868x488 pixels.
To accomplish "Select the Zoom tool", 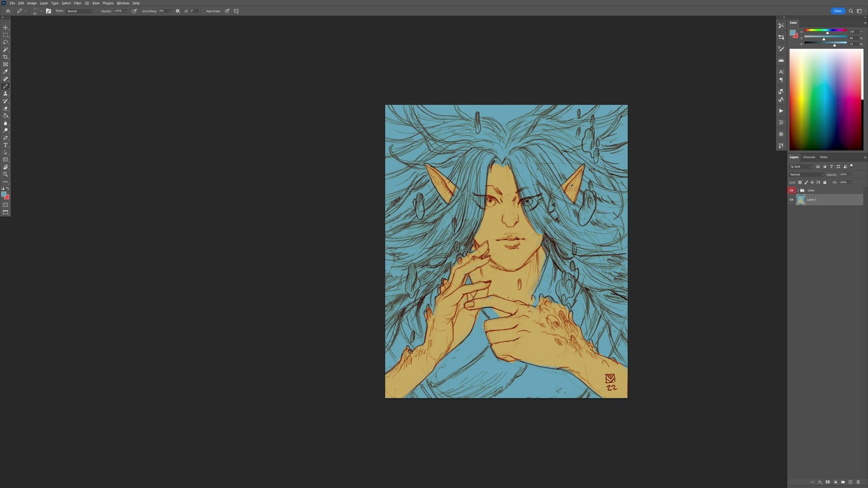I will point(5,174).
